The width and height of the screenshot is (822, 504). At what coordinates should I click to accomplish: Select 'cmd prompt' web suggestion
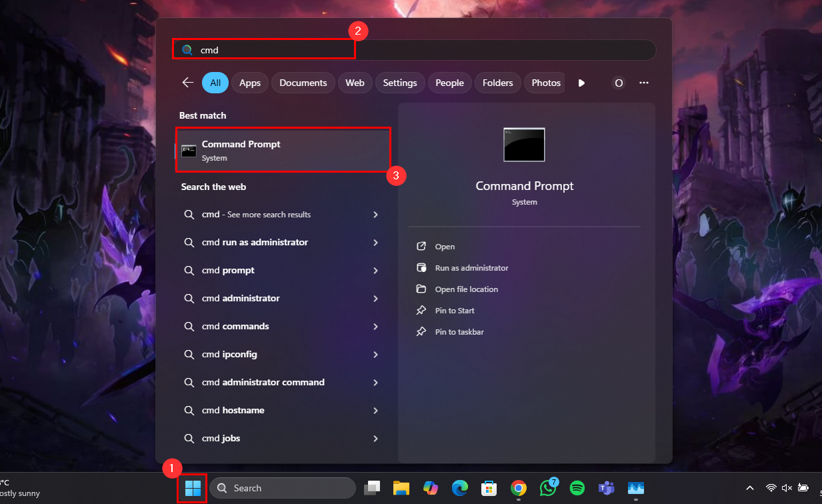pos(282,271)
